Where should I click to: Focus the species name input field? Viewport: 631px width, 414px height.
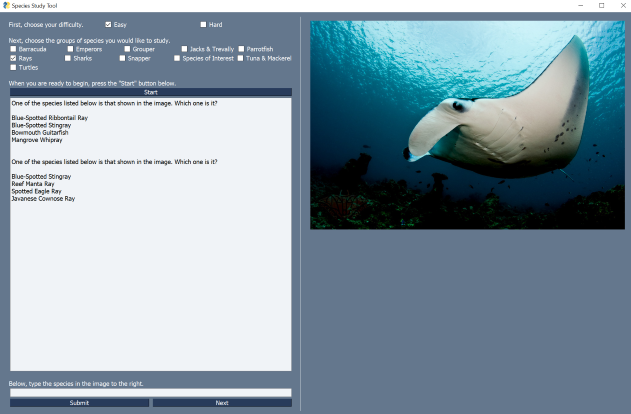tap(151, 392)
